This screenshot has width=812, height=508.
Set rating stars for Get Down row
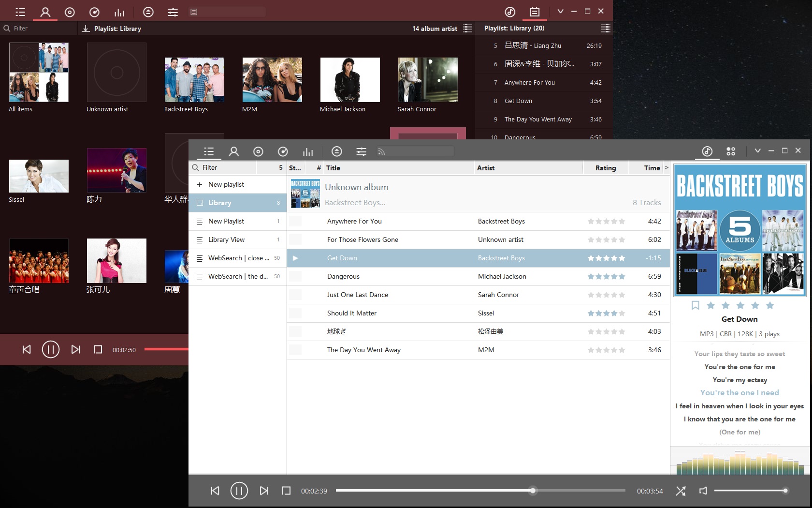[606, 258]
